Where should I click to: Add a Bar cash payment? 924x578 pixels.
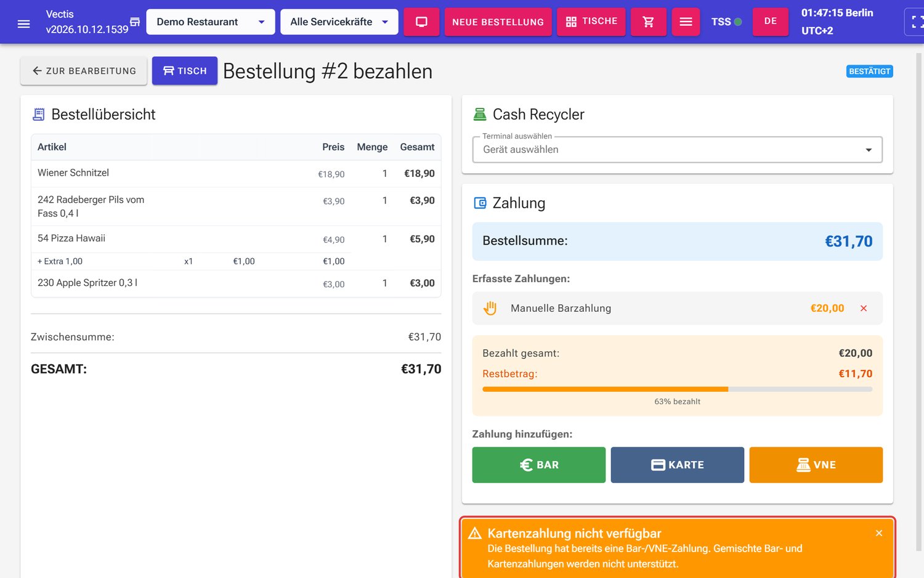pyautogui.click(x=539, y=465)
